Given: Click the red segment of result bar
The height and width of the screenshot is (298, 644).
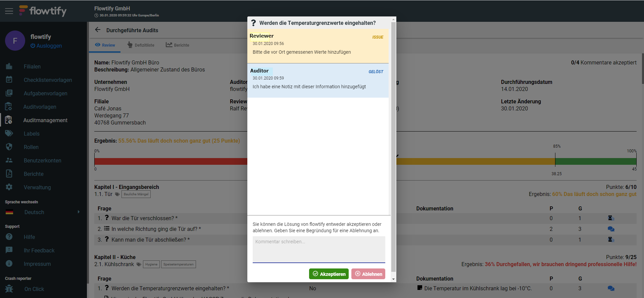Looking at the screenshot, I should coord(170,161).
